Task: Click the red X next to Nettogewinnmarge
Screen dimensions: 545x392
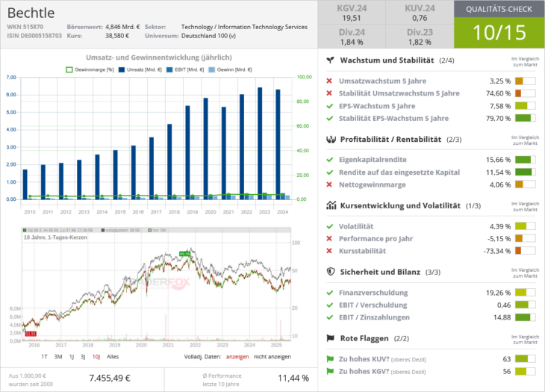Action: point(329,184)
